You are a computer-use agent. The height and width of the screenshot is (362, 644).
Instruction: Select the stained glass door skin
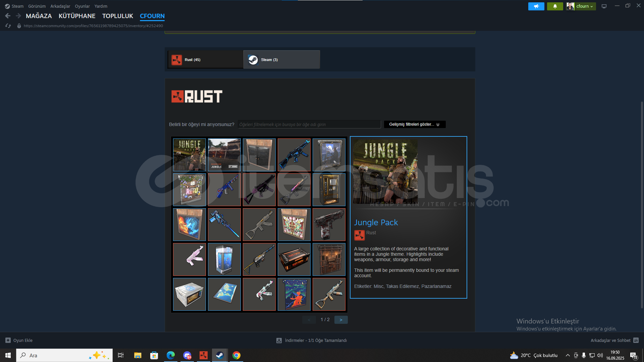(x=294, y=225)
